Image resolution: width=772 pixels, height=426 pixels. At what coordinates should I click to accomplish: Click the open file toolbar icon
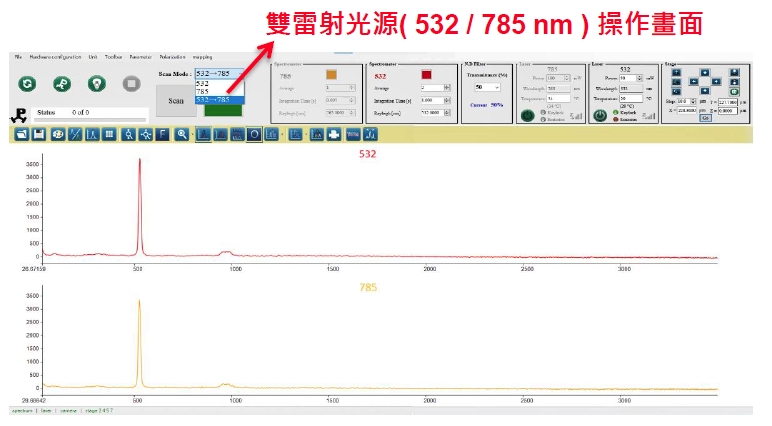[x=21, y=134]
